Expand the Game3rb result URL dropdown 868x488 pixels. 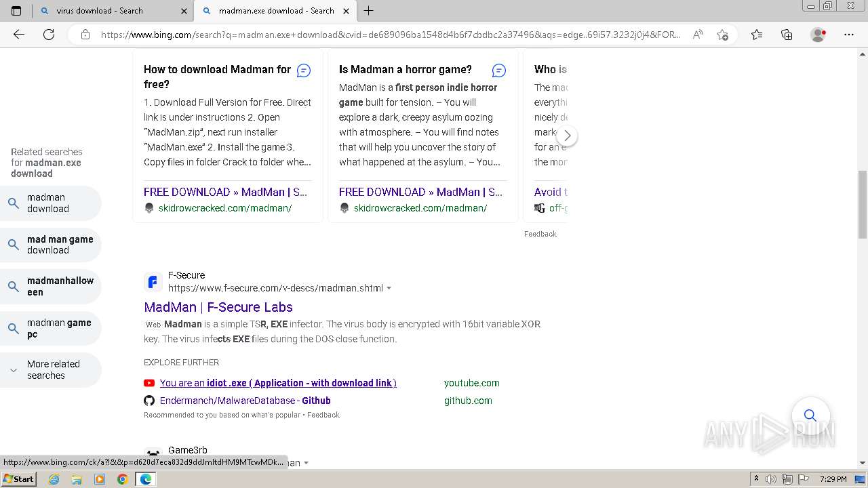(x=306, y=463)
